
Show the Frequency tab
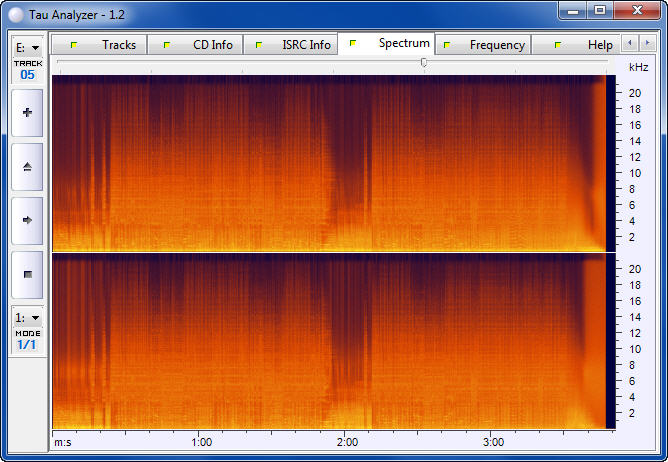pos(487,45)
